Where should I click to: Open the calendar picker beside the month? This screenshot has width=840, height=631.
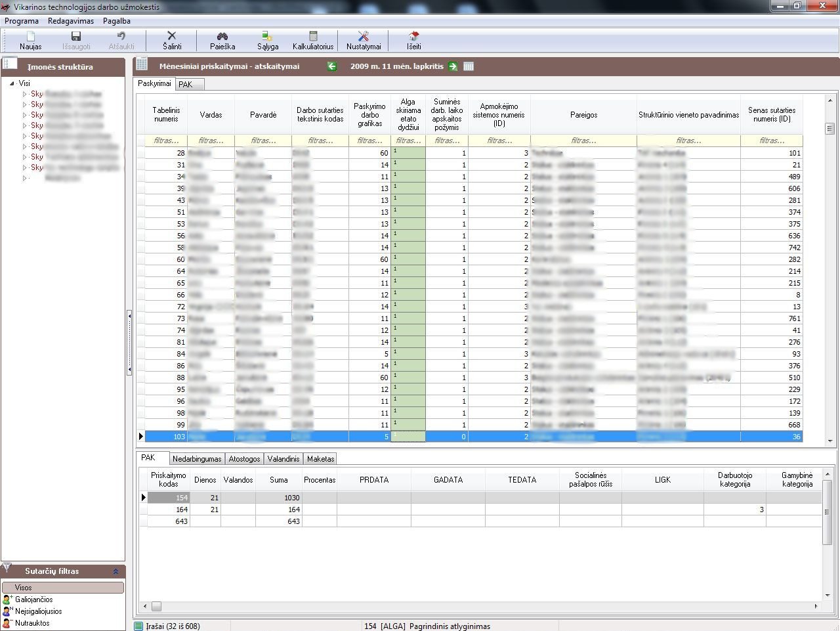point(469,66)
